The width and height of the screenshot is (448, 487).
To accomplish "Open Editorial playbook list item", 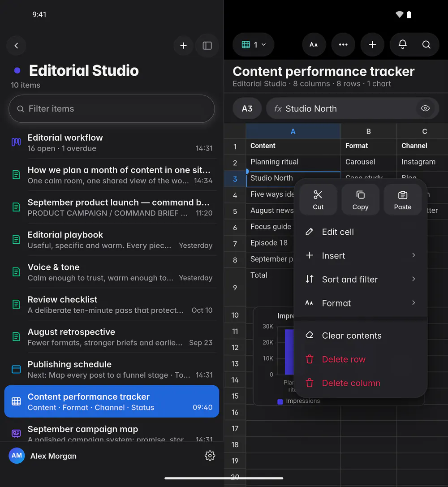I will click(x=112, y=240).
